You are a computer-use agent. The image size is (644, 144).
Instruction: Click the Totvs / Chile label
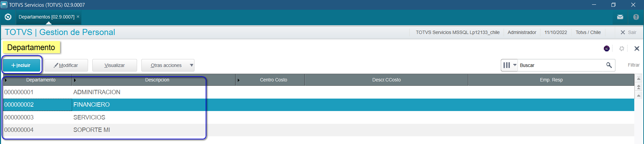coord(588,32)
